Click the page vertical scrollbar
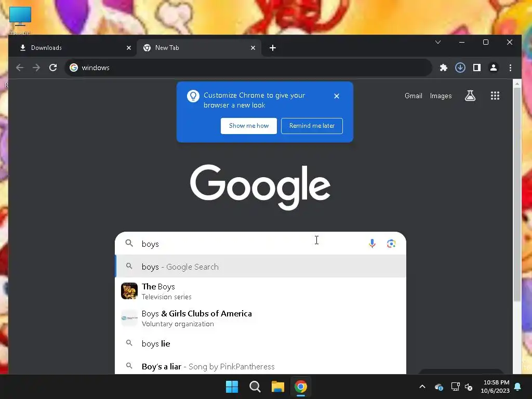532x399 pixels. 517,195
